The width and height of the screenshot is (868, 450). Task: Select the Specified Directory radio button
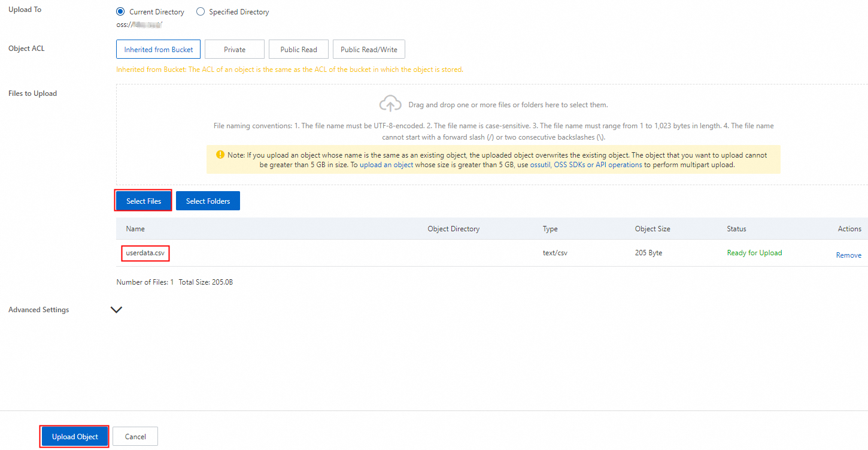tap(201, 11)
